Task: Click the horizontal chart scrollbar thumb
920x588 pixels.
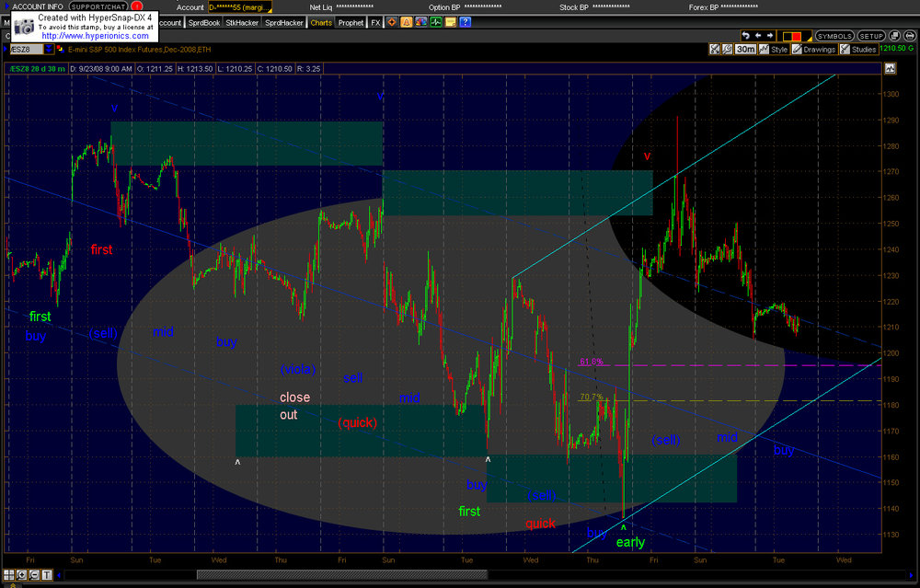Action: click(x=342, y=574)
